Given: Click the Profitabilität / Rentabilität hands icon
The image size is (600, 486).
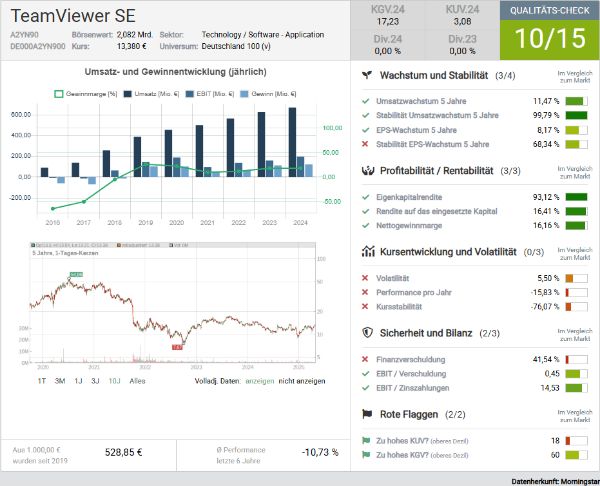Looking at the screenshot, I should (x=367, y=171).
